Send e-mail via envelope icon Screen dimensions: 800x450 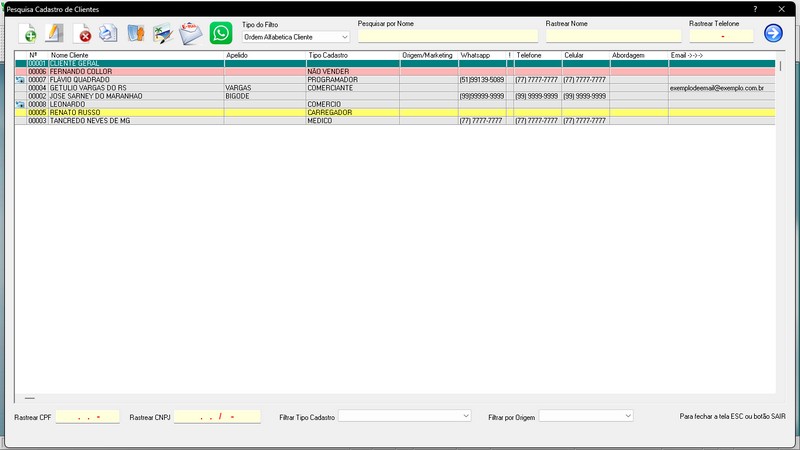pos(191,34)
